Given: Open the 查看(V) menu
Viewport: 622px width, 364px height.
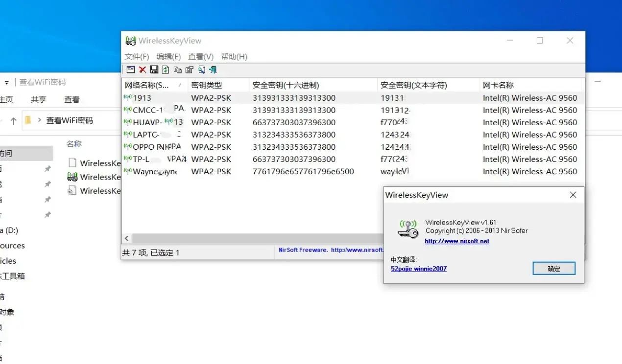Looking at the screenshot, I should coord(201,56).
